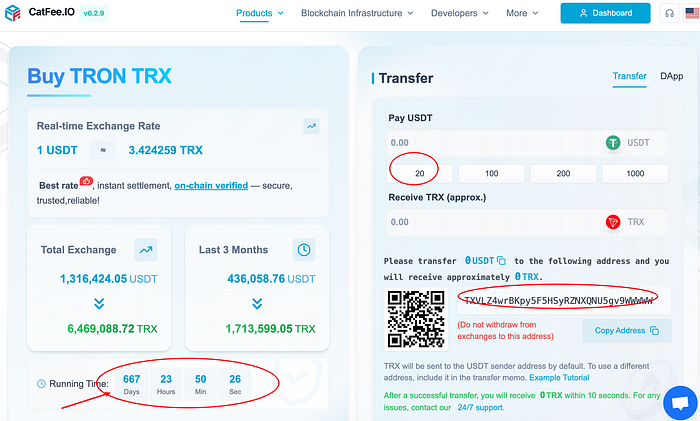Click the 1,713,599.05 TRX value
The width and height of the screenshot is (700, 421).
tap(270, 329)
